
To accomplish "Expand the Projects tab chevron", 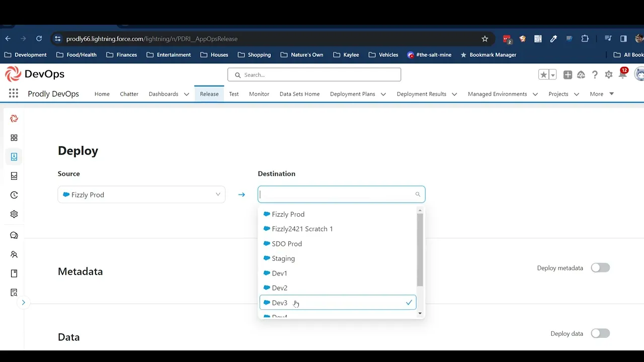I will [x=577, y=94].
